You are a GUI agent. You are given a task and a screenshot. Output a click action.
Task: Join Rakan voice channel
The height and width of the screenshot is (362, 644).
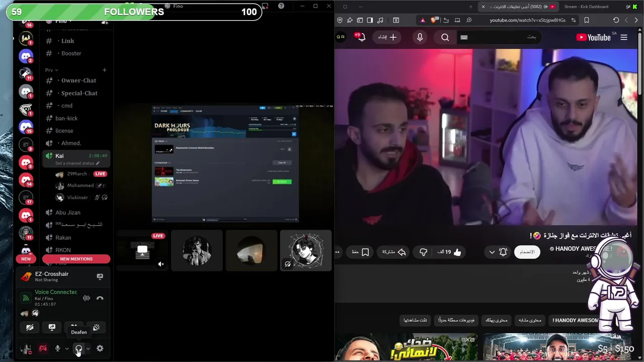tap(76, 238)
